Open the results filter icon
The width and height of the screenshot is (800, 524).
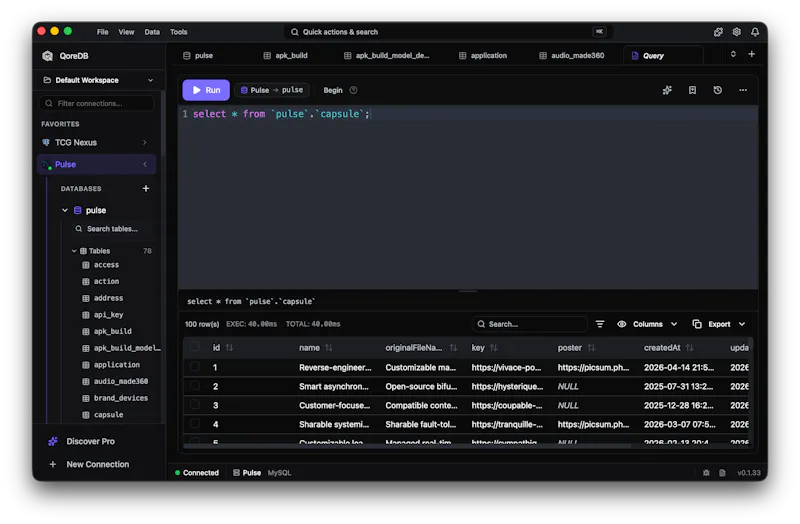tap(600, 325)
